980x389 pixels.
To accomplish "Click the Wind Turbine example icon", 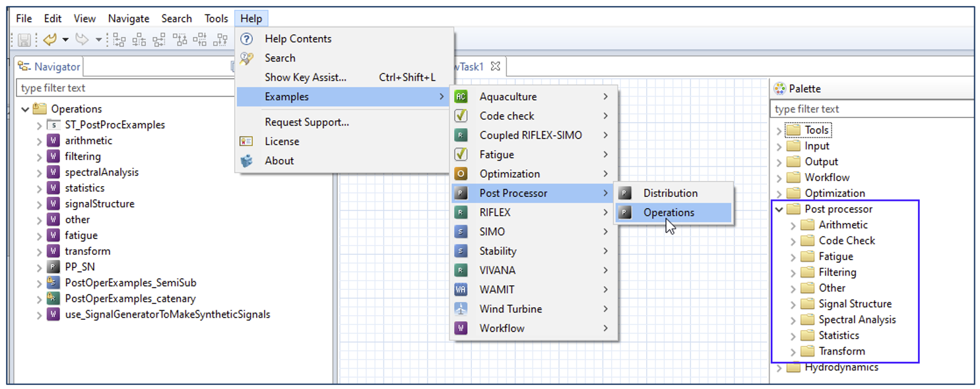I will pos(461,309).
